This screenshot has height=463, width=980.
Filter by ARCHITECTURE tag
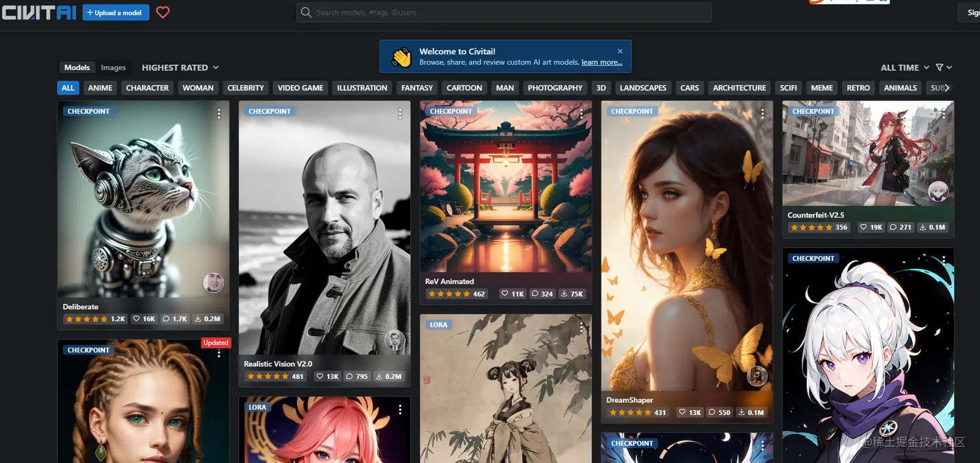point(740,88)
